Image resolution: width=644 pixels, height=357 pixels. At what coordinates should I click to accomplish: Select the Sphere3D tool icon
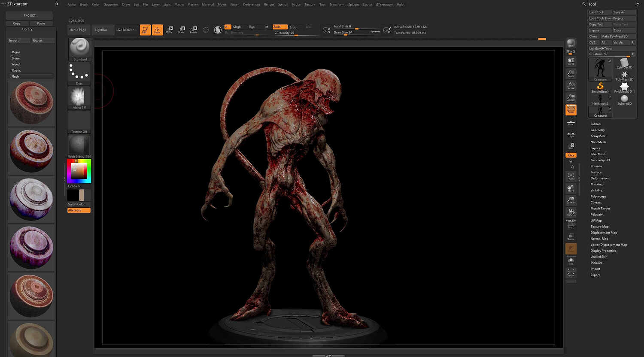624,99
